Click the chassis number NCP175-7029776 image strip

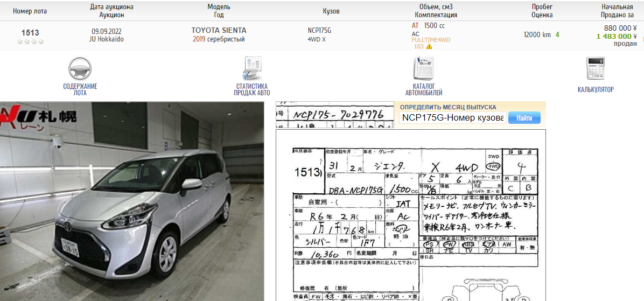[334, 115]
